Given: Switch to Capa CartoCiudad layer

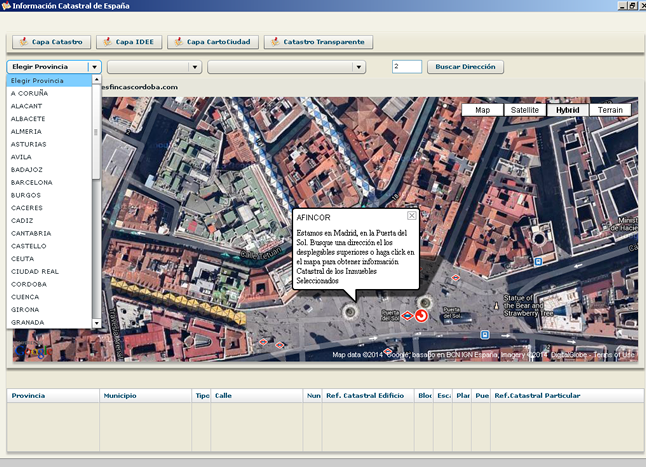Looking at the screenshot, I should pyautogui.click(x=213, y=42).
